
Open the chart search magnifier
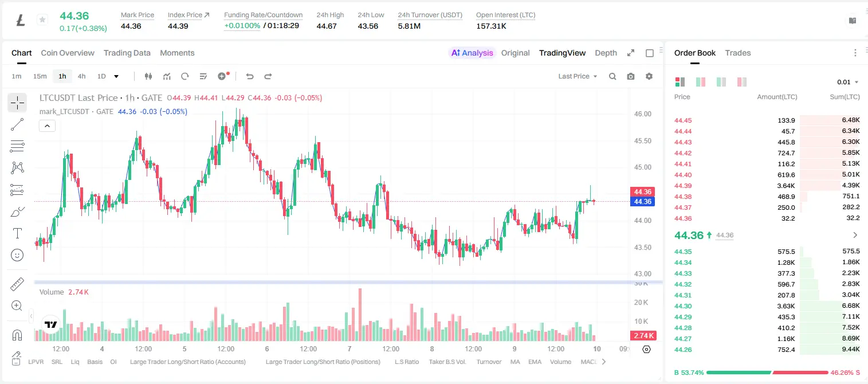tap(612, 76)
